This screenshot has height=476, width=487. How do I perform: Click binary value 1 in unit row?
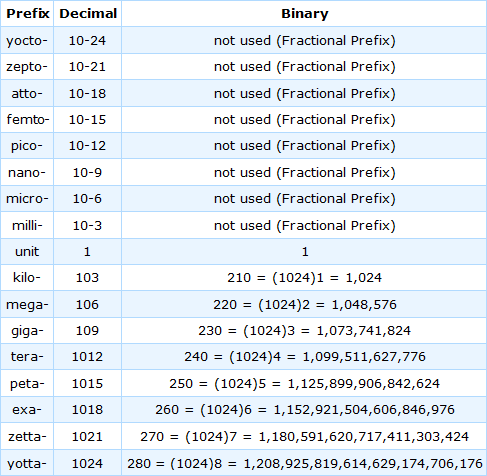(304, 252)
